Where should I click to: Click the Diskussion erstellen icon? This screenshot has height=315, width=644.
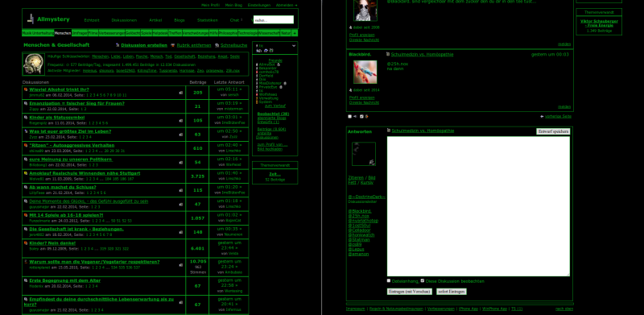(x=118, y=45)
